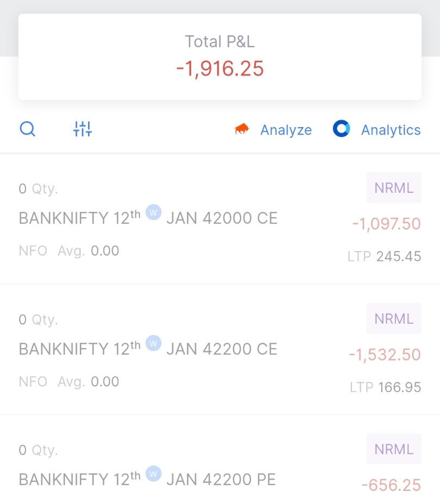Viewport: 440px width, 504px height.
Task: Click the -1,532.50 P&L value
Action: pos(385,355)
